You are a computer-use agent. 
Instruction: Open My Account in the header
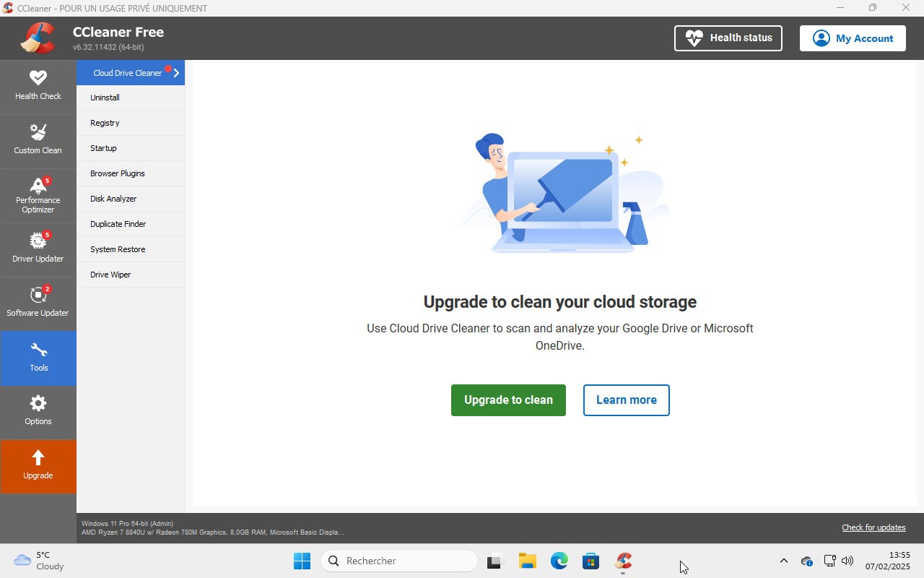pyautogui.click(x=853, y=38)
